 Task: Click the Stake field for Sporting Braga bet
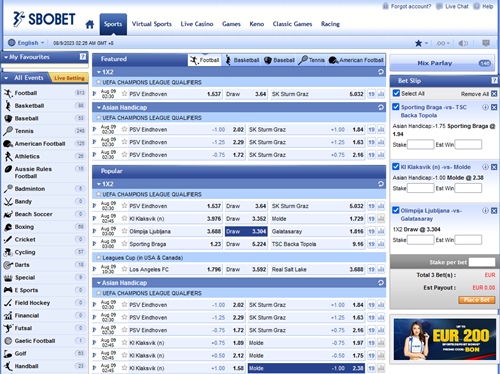tap(421, 145)
